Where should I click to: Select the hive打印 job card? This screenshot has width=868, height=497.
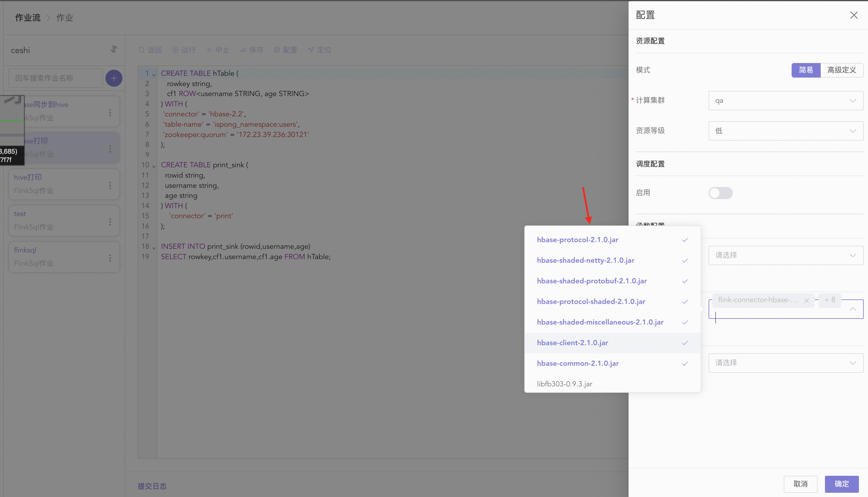click(64, 184)
